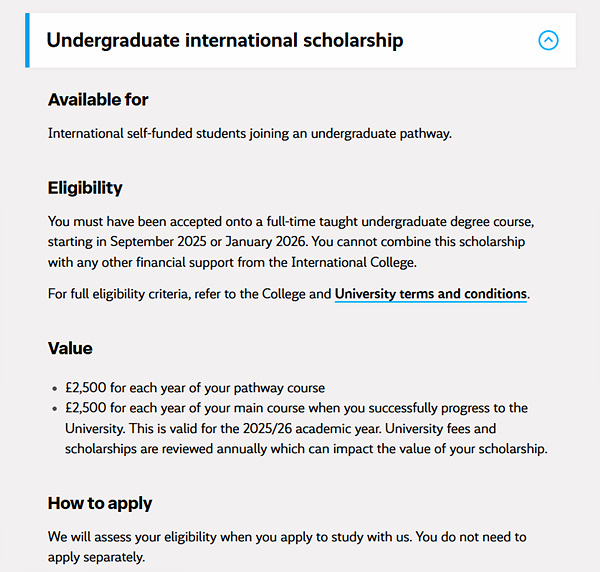Screen dimensions: 600x572
Task: Click the International self-funded students sentence
Action: tap(250, 133)
